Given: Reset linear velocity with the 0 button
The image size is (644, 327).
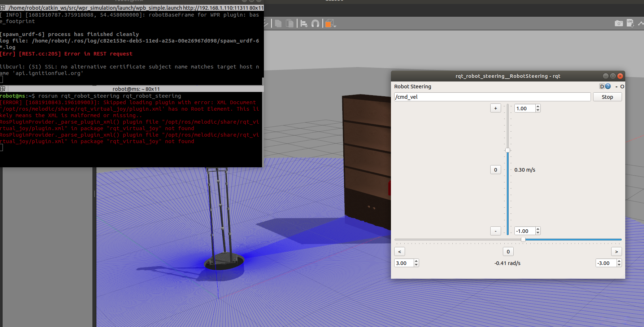Looking at the screenshot, I should pyautogui.click(x=495, y=170).
